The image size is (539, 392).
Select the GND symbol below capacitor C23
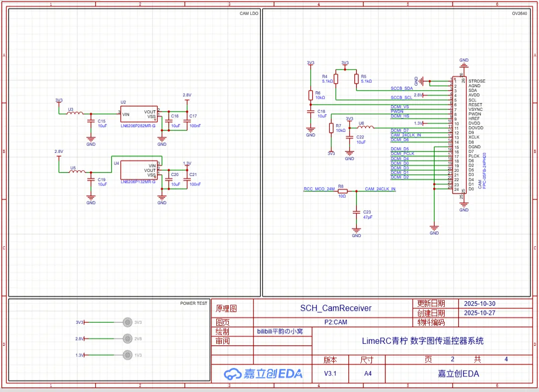pos(356,232)
